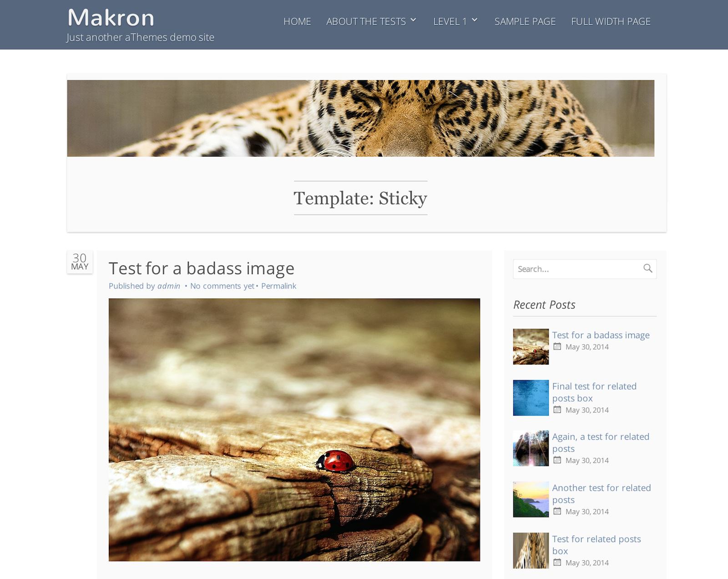Click the search magnifier icon
The height and width of the screenshot is (579, 728).
(x=647, y=269)
